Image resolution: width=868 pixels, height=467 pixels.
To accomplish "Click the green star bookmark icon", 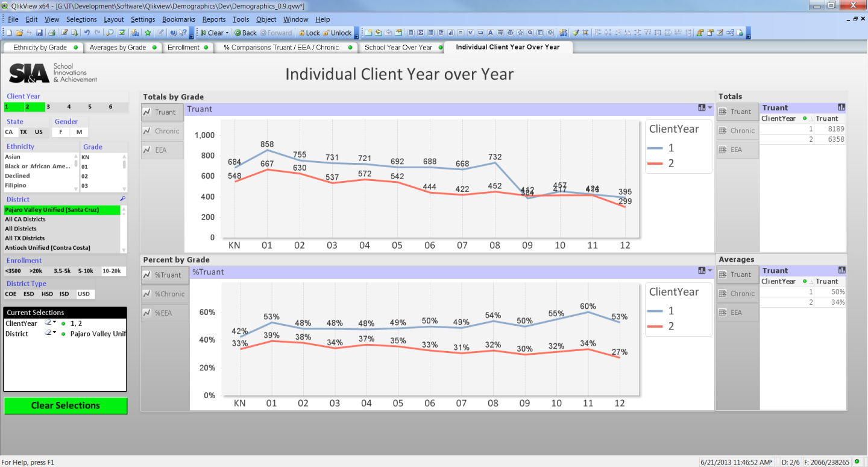I will (148, 33).
